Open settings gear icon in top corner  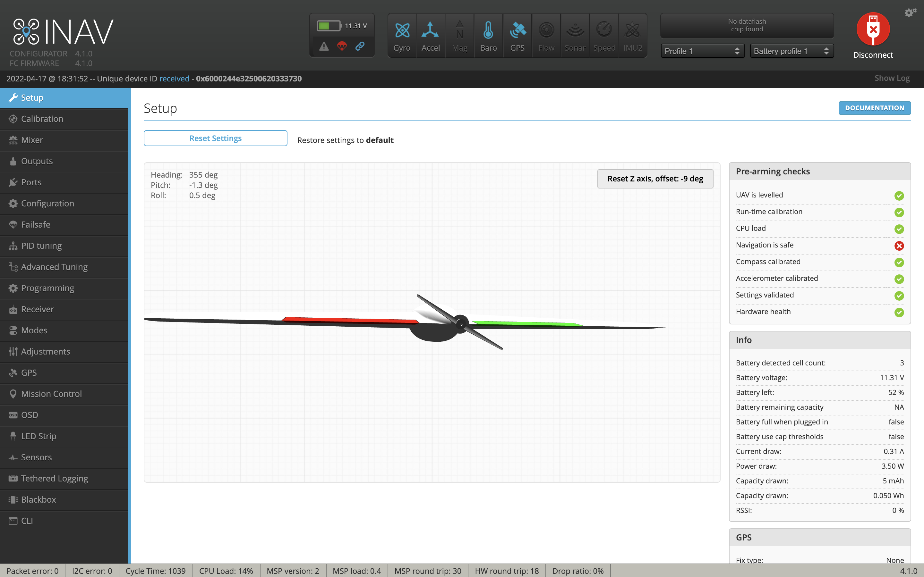(x=910, y=13)
